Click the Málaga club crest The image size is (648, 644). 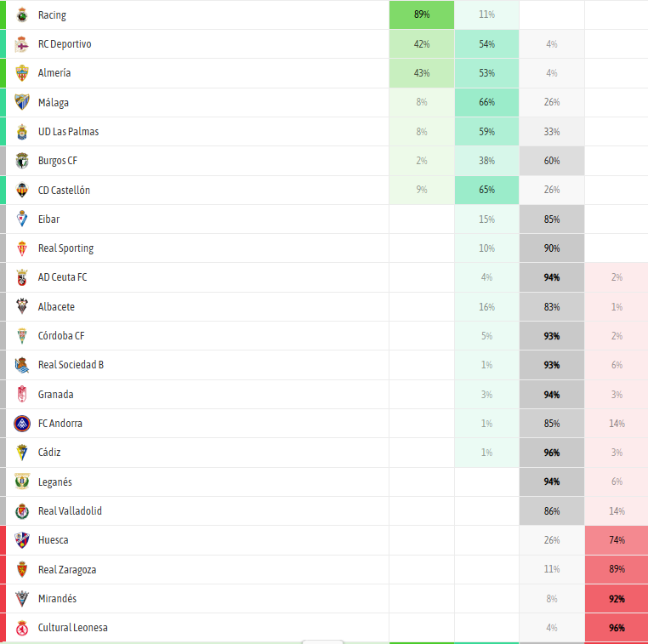tap(22, 102)
